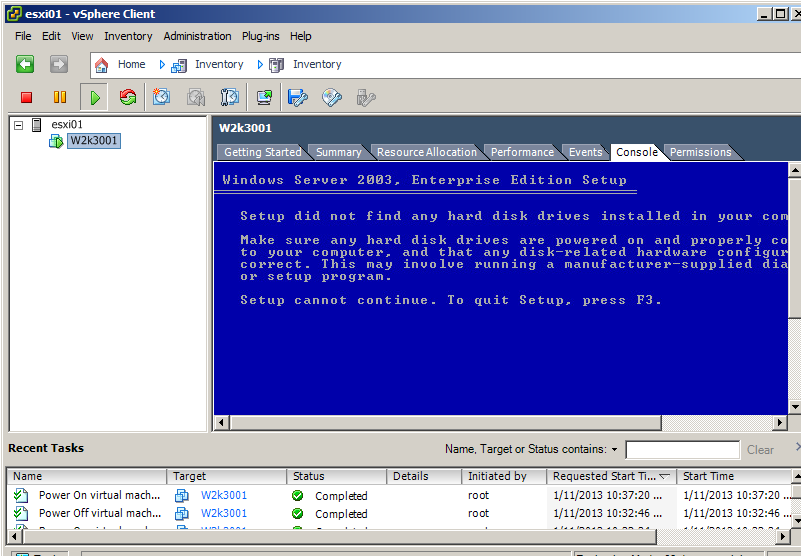Screen dimensions: 802x557
Task: Click the Home house icon
Action: (x=102, y=65)
